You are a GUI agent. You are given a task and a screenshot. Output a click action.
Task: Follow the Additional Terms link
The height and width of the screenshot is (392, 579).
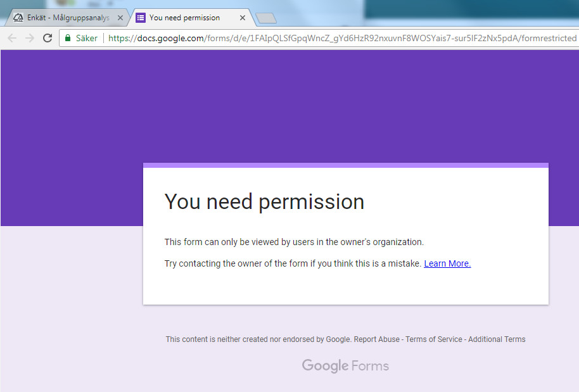point(497,339)
